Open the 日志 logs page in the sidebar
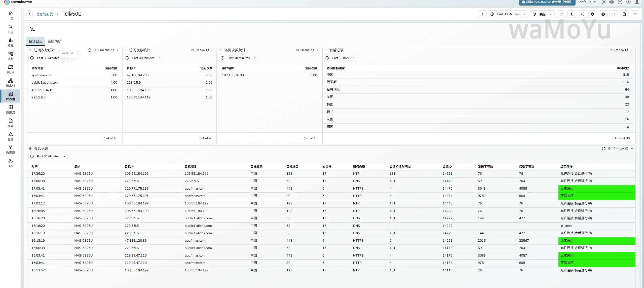 pos(10,29)
